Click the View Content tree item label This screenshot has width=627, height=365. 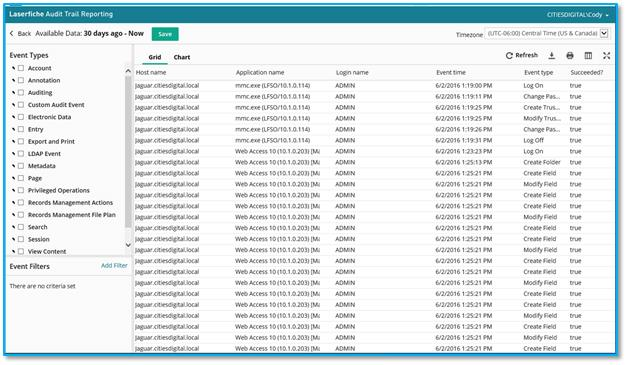(47, 251)
